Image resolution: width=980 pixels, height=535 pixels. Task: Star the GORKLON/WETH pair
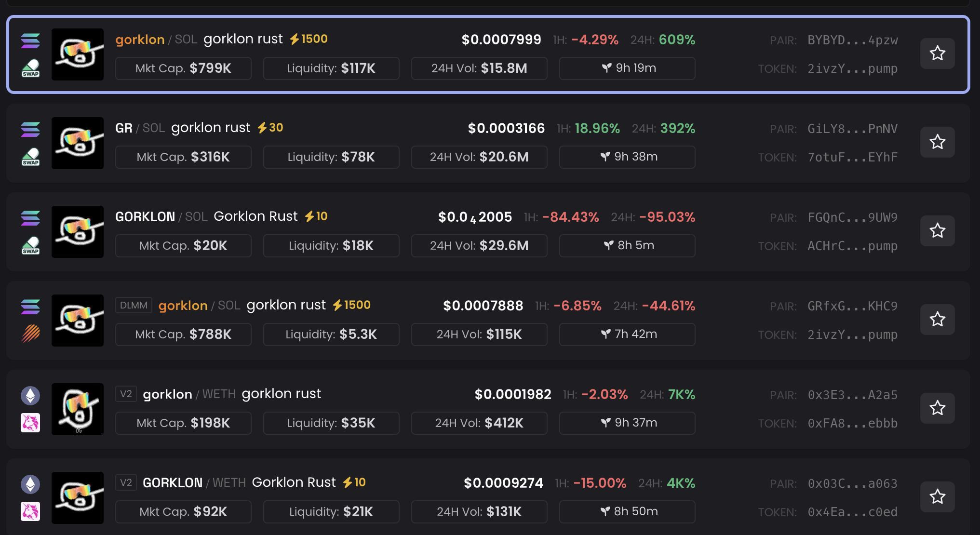pyautogui.click(x=937, y=496)
